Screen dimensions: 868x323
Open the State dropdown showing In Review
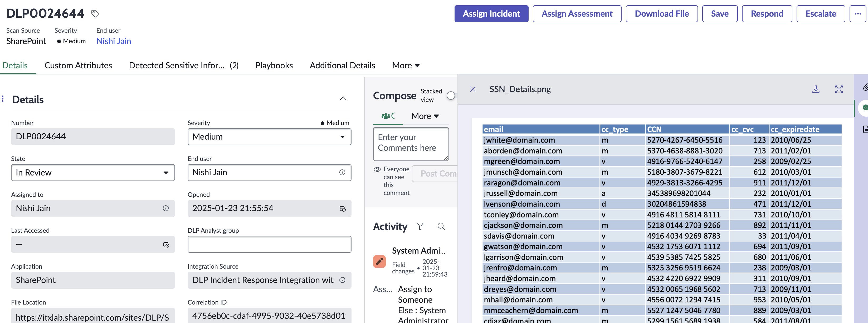coord(93,173)
